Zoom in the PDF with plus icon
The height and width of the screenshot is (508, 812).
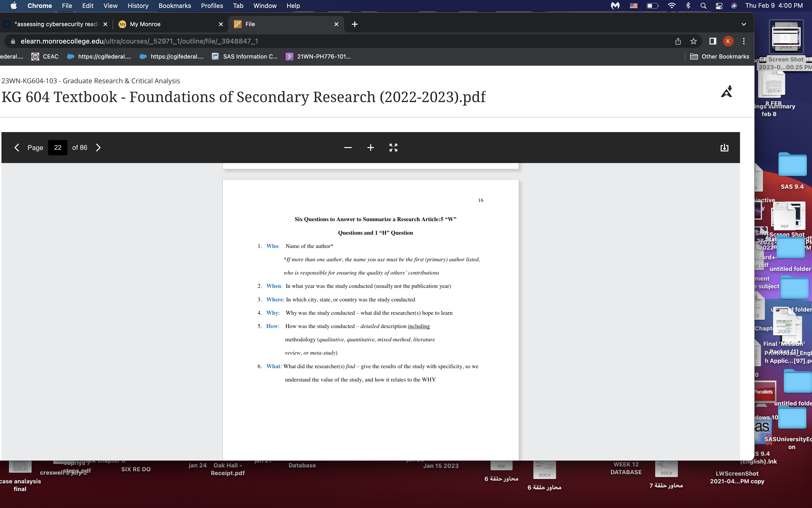pyautogui.click(x=370, y=148)
